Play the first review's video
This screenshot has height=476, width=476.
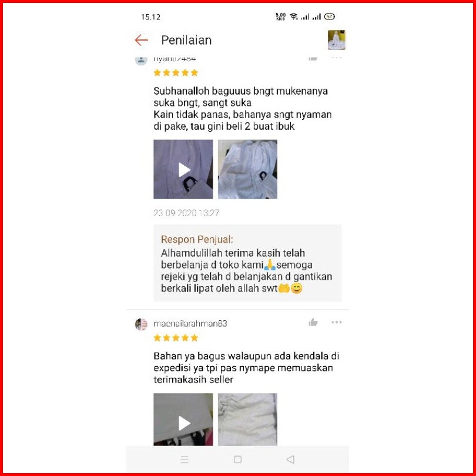[183, 169]
